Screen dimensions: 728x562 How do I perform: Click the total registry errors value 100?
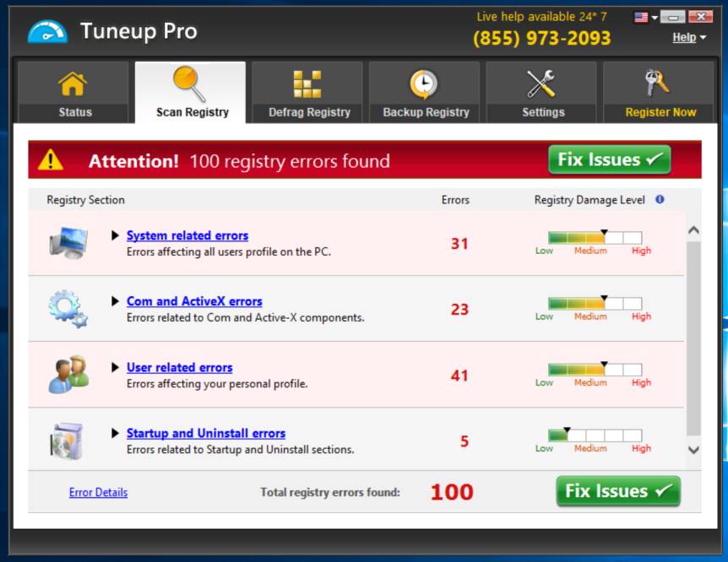(x=452, y=492)
